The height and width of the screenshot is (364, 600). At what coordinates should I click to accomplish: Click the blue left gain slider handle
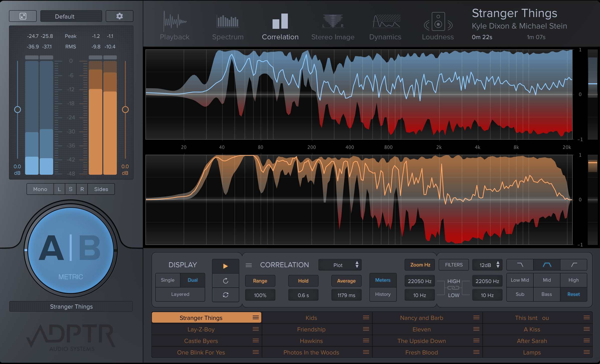click(x=18, y=110)
